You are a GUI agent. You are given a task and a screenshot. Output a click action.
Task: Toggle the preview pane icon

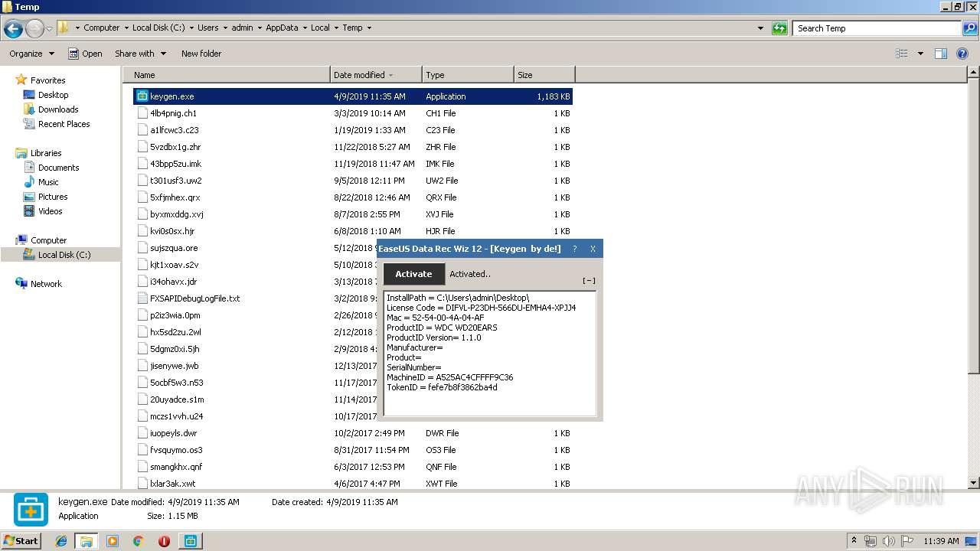click(x=941, y=54)
